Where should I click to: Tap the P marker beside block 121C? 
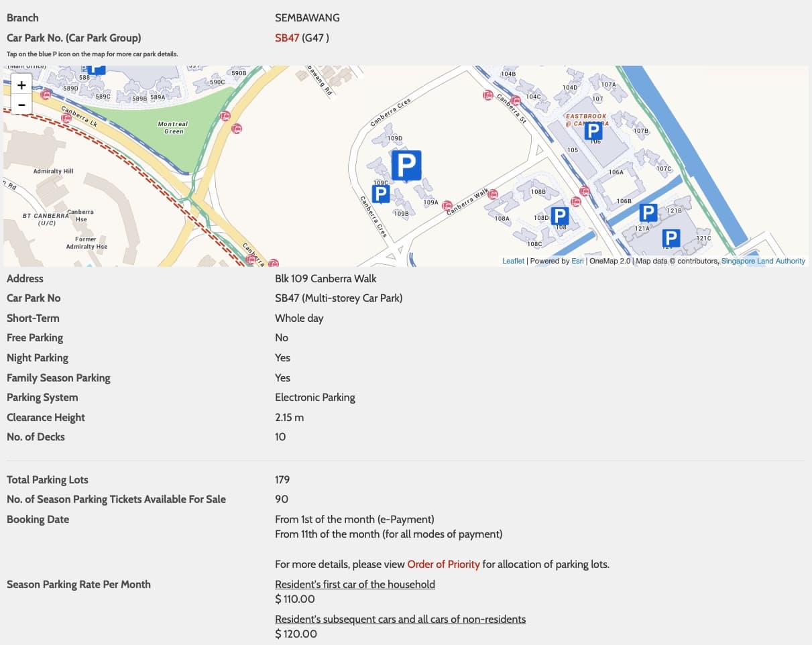pyautogui.click(x=671, y=238)
